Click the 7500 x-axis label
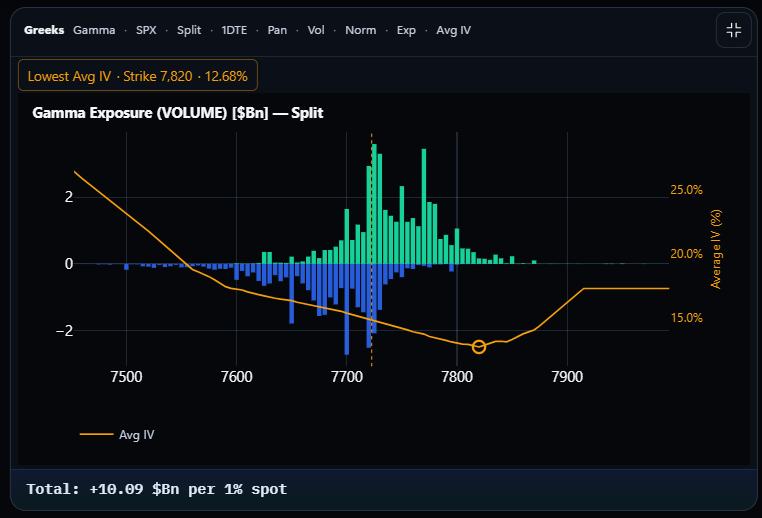This screenshot has width=762, height=518. pyautogui.click(x=126, y=377)
